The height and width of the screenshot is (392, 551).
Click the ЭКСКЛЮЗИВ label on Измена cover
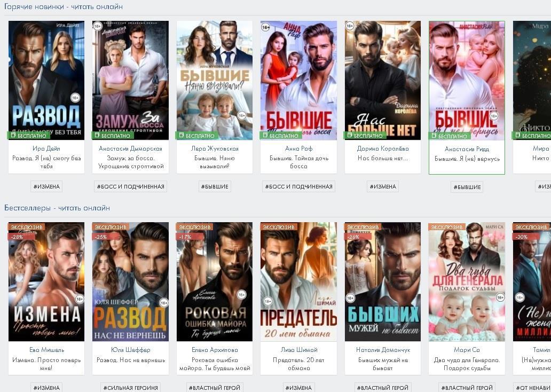pyautogui.click(x=26, y=227)
